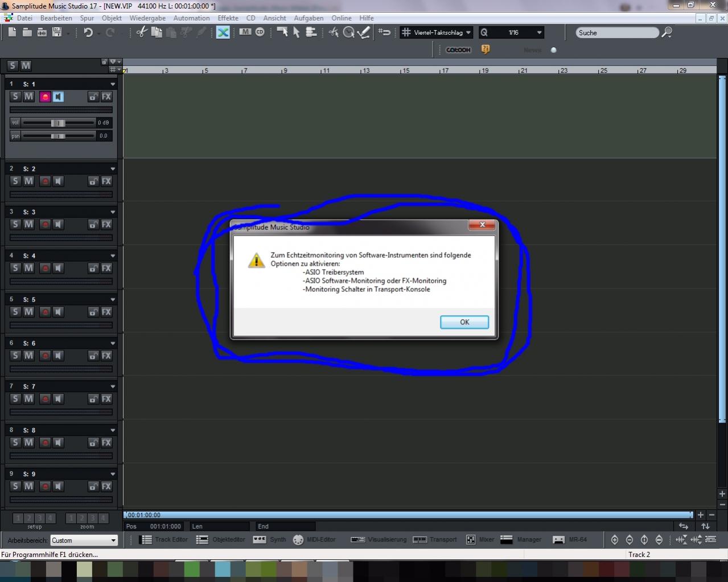Click the horizontal zoom-out minus icon
Screen dimensions: 728x582
click(x=711, y=515)
